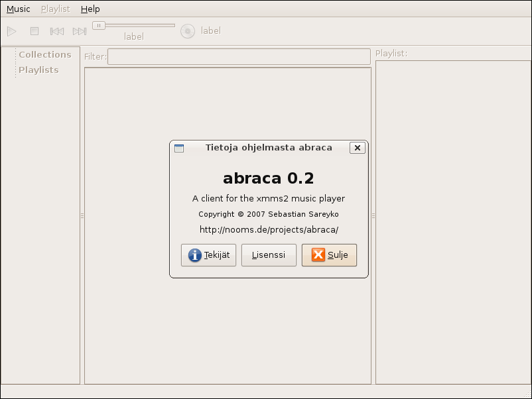Image resolution: width=532 pixels, height=399 pixels.
Task: Show credits with the Tekijät button
Action: [208, 255]
